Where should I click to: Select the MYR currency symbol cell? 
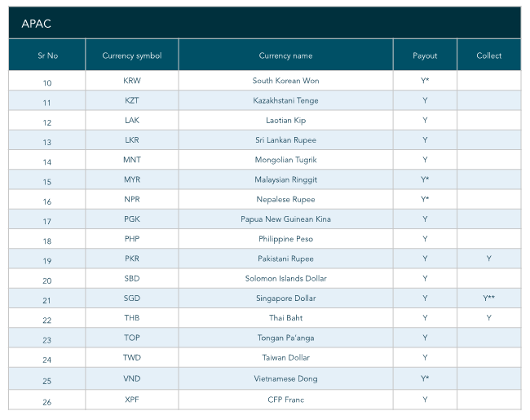coord(131,179)
